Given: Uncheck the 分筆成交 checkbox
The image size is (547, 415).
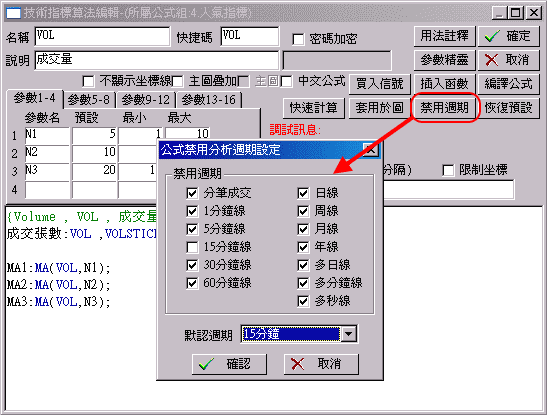Looking at the screenshot, I should (x=192, y=193).
